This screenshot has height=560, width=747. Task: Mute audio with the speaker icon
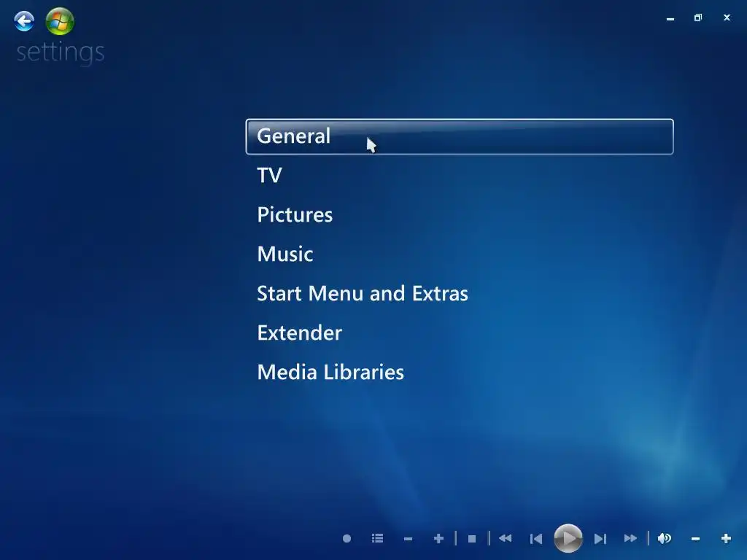[664, 539]
